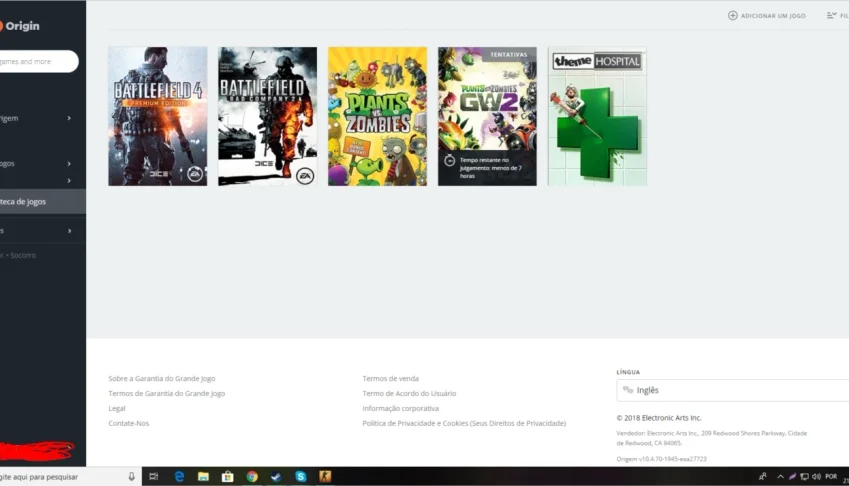
Task: Open the Contate-Nos footer link
Action: [128, 423]
